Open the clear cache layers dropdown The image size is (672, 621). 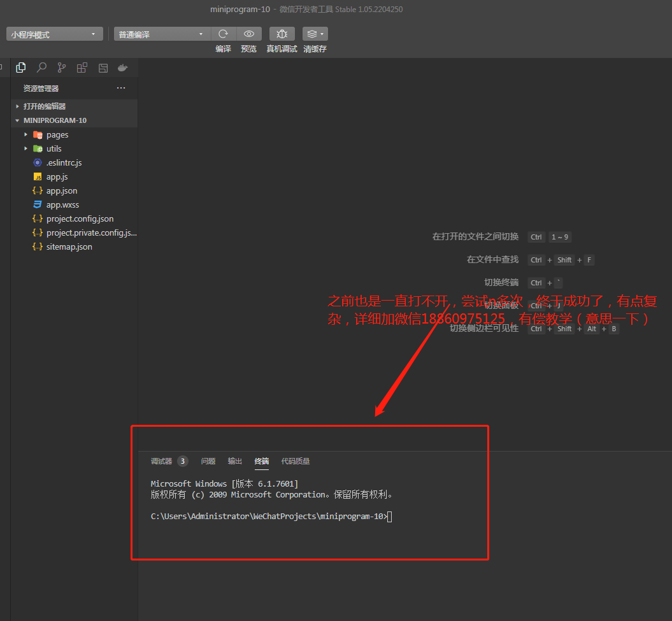315,34
